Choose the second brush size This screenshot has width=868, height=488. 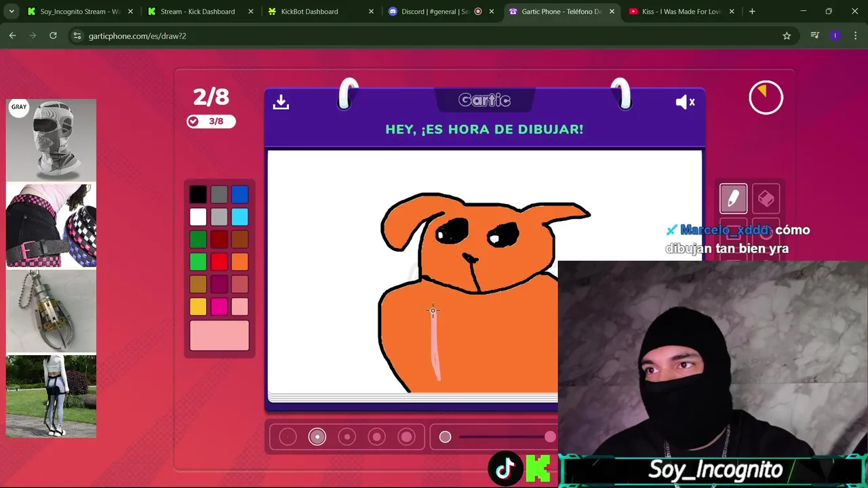pyautogui.click(x=317, y=437)
